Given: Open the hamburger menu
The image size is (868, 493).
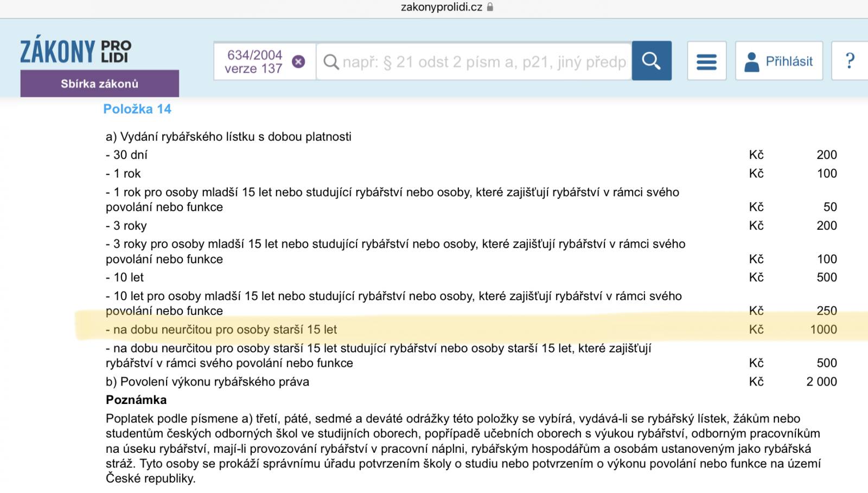Looking at the screenshot, I should pos(706,61).
